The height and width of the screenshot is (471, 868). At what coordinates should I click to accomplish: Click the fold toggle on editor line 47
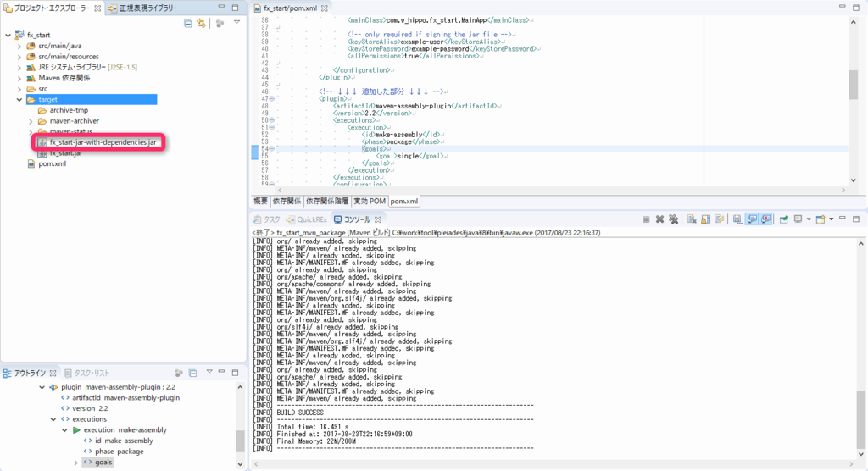pyautogui.click(x=272, y=98)
